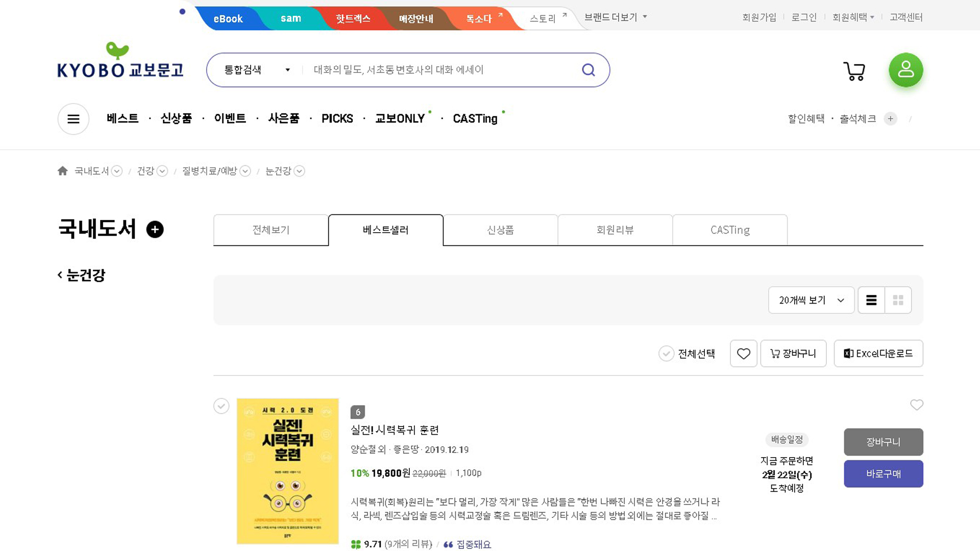The width and height of the screenshot is (980, 551).
Task: Tick the checkbox beside 실전! 시력복귀 훈련
Action: click(221, 406)
